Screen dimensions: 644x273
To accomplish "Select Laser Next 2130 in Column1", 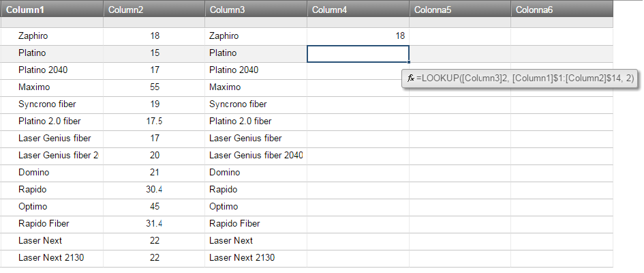I will pyautogui.click(x=52, y=258).
